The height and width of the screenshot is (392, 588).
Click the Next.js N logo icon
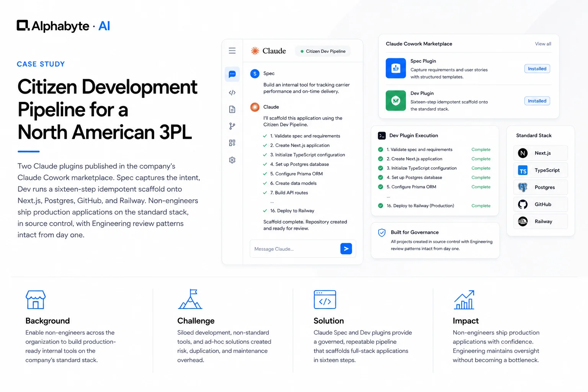[523, 153]
